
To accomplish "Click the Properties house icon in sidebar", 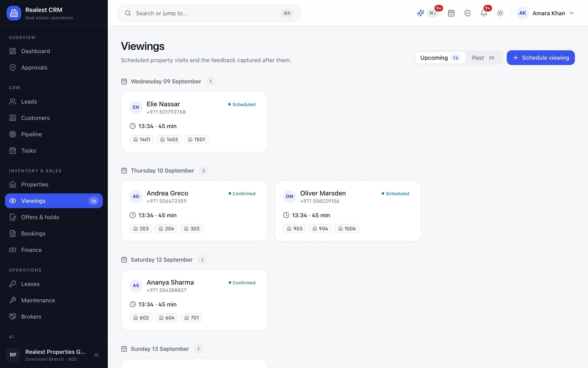I will (13, 185).
